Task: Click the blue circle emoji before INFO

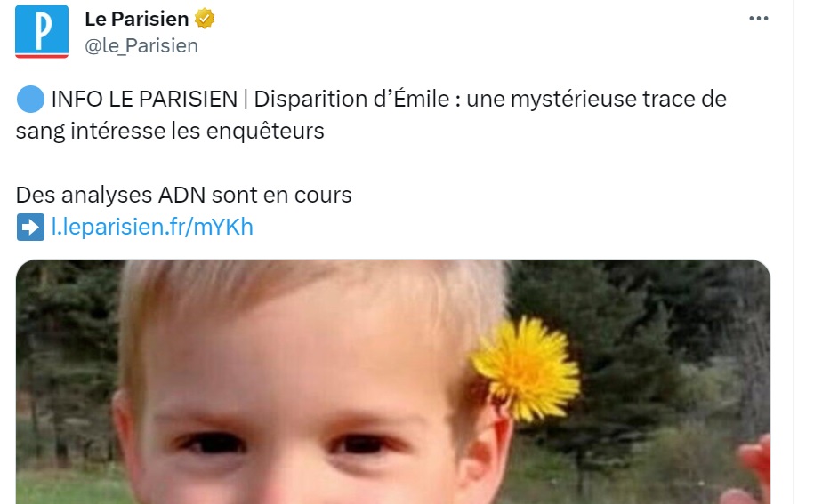Action: (30, 99)
